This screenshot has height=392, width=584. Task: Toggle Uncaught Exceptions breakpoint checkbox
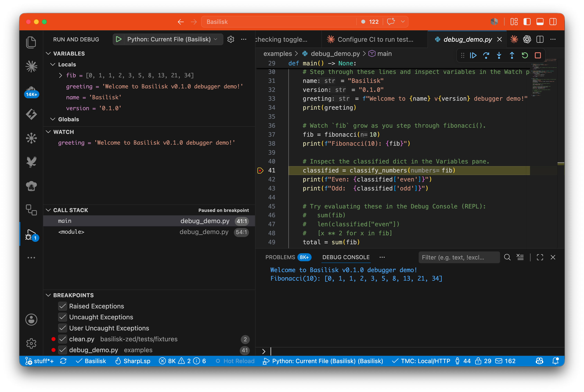(x=62, y=317)
